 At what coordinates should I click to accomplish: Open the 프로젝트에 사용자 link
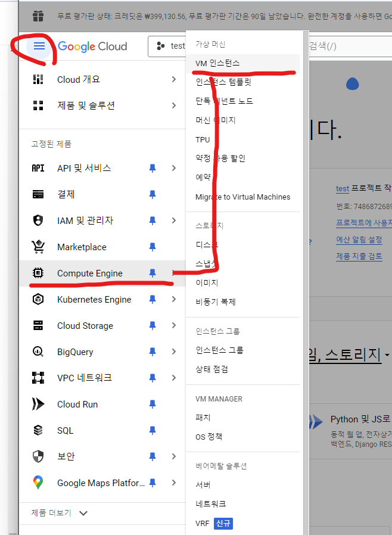[364, 223]
